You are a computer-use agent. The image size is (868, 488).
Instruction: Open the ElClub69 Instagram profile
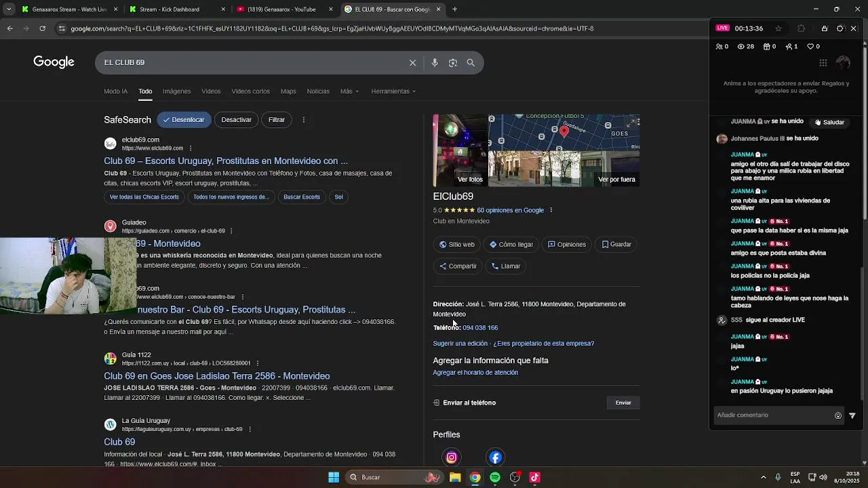(x=452, y=457)
